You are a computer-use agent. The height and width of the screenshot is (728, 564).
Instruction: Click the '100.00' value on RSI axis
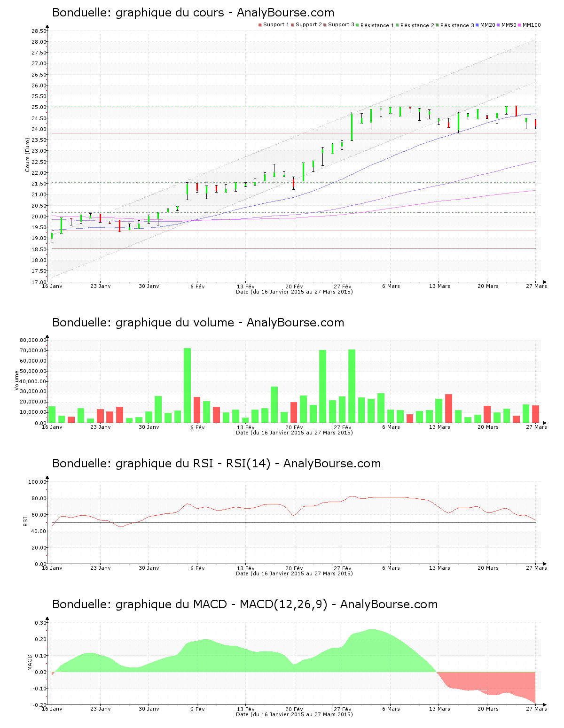tap(37, 482)
